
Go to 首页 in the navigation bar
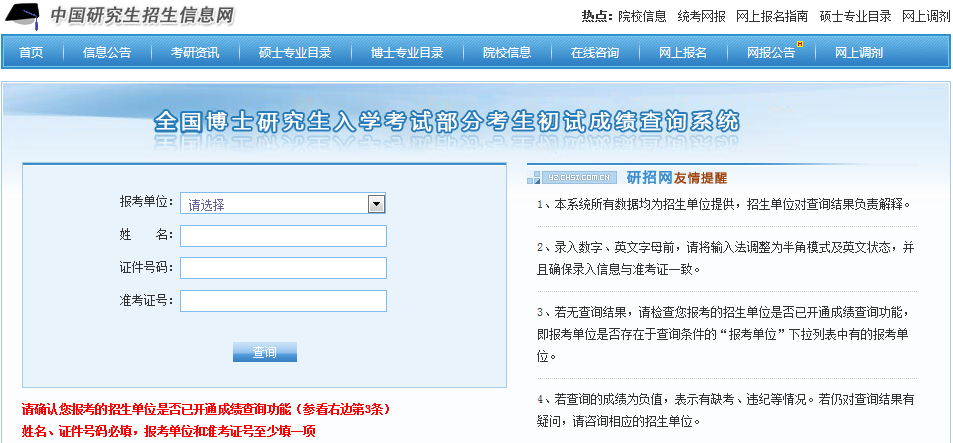pos(31,53)
